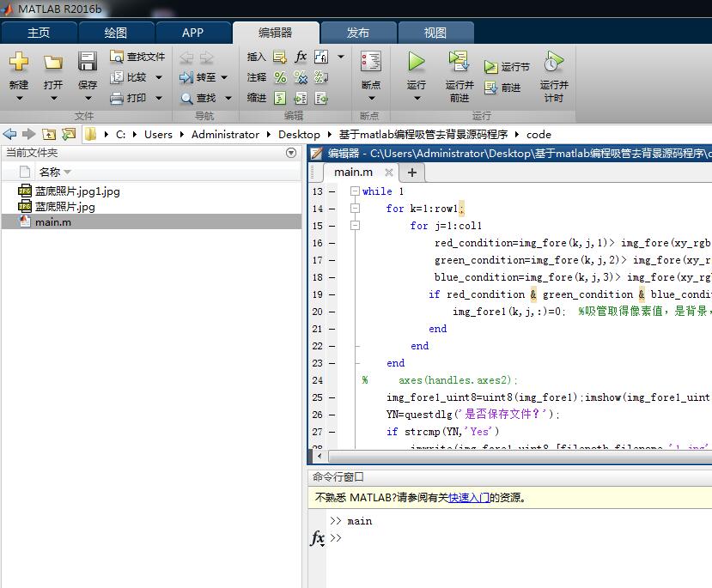Screen dimensions: 712x588
Task: Switch to the 视图 View tab
Action: point(435,33)
